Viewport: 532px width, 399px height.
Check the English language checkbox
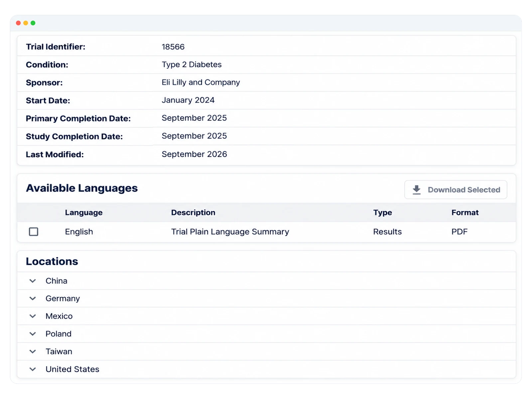(34, 232)
